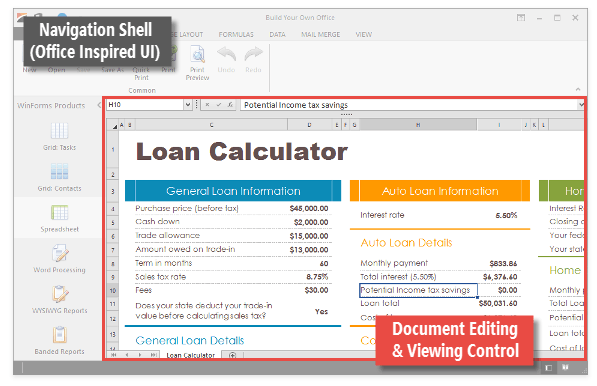Open the MAIL MERGE ribbon tab

tap(321, 35)
